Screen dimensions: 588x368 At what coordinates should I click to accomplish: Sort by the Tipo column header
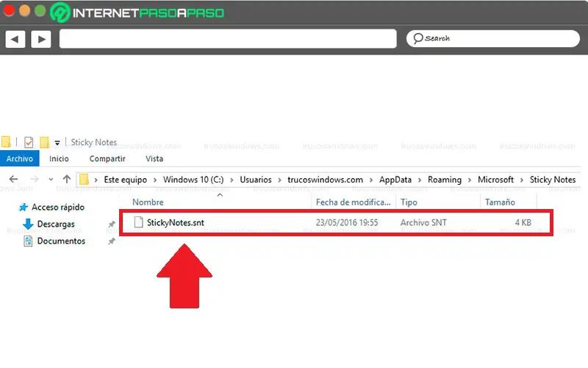(409, 202)
